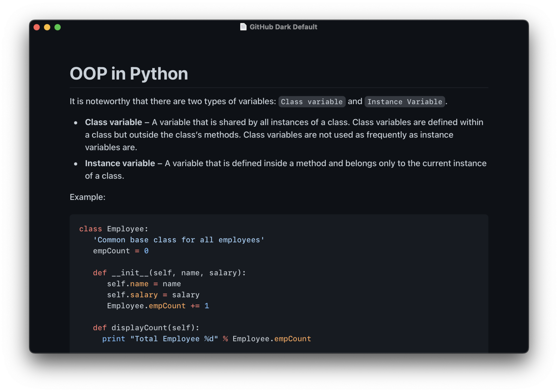This screenshot has width=558, height=392.
Task: Click the OOP in Python heading
Action: 129,74
